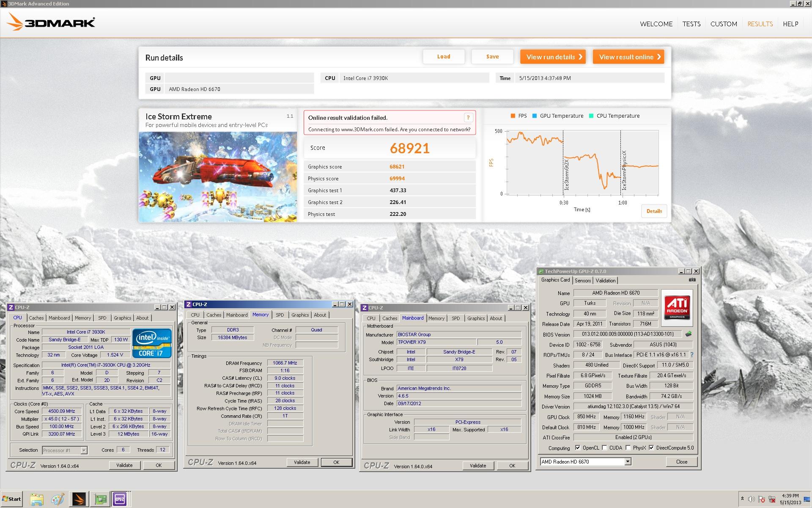Click the IceStormPhysicsX marker in chart
812x508 pixels.
click(x=624, y=170)
